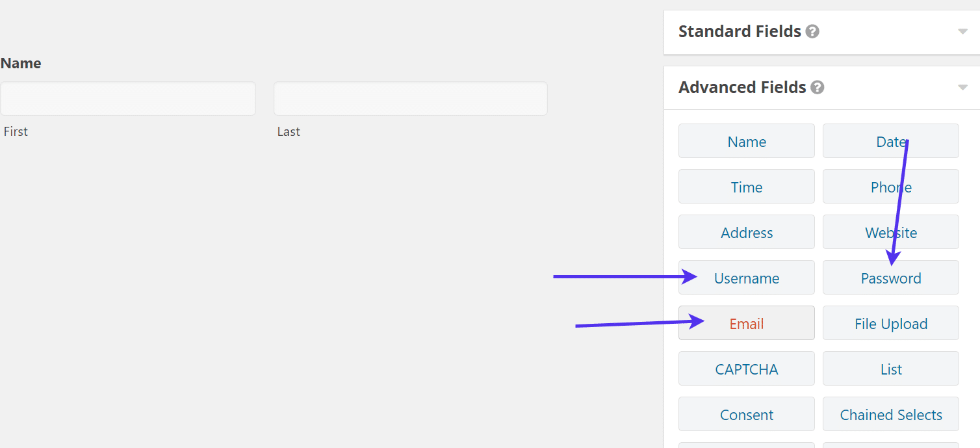Add a List field

click(x=890, y=369)
